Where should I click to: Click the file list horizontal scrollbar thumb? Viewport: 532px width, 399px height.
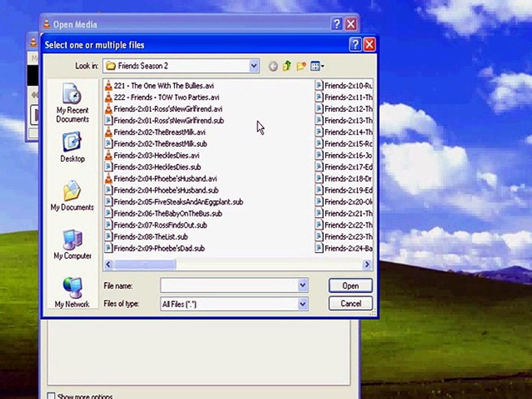coord(145,264)
